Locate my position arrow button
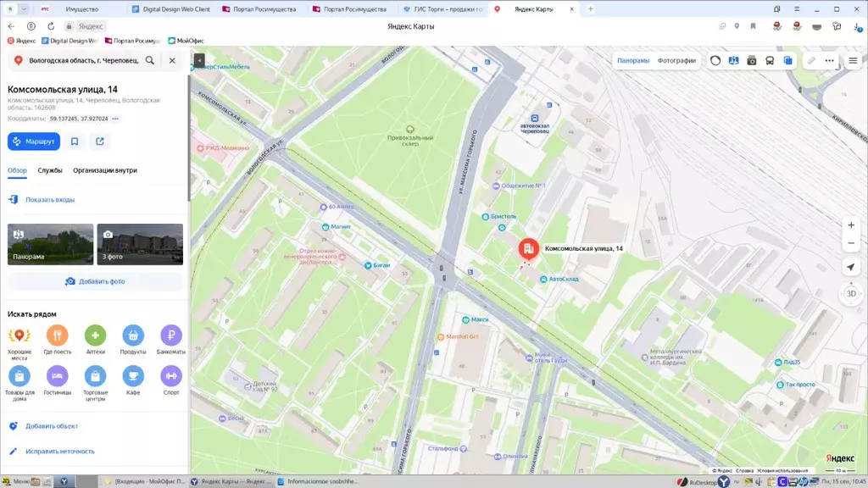The width and height of the screenshot is (868, 488). pos(851,267)
